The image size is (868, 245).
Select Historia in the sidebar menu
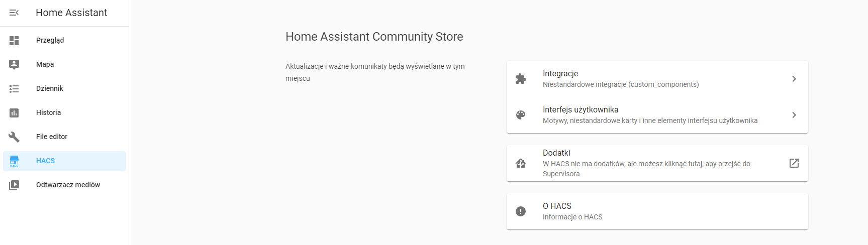(x=48, y=112)
